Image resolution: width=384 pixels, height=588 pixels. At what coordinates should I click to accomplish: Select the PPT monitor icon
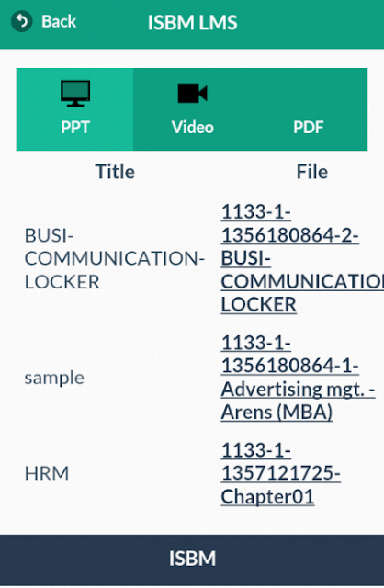[x=75, y=94]
